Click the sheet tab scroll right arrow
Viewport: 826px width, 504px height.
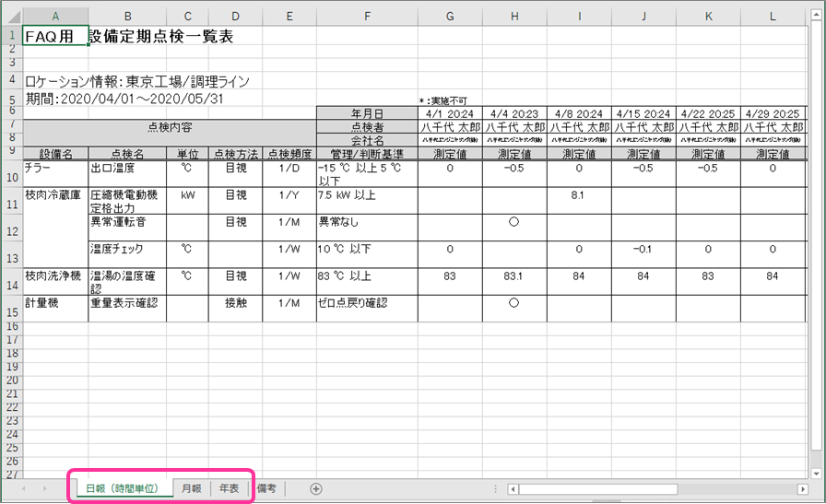pyautogui.click(x=45, y=488)
